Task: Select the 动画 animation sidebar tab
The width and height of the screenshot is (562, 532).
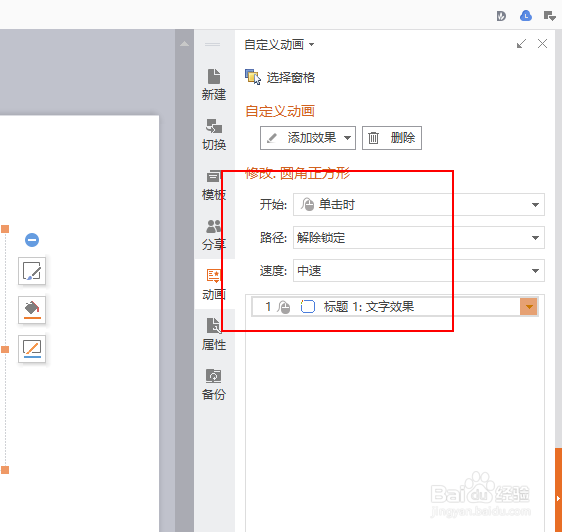Action: tap(214, 285)
